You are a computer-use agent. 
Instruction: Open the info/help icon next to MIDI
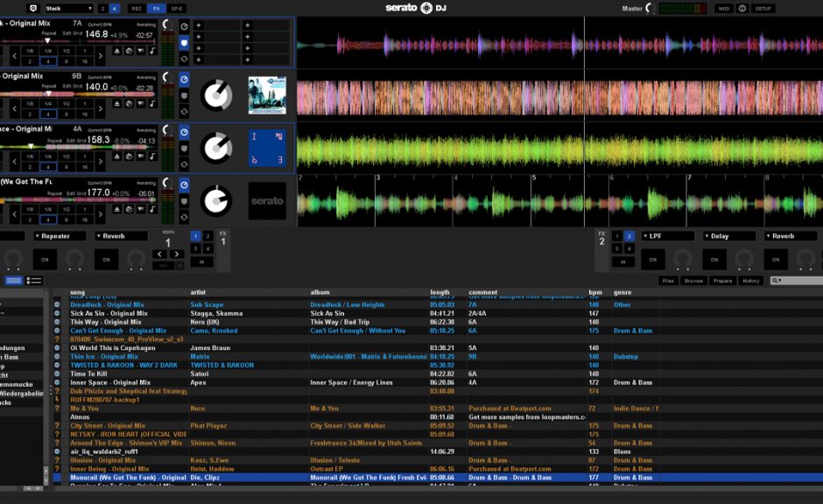pos(742,8)
